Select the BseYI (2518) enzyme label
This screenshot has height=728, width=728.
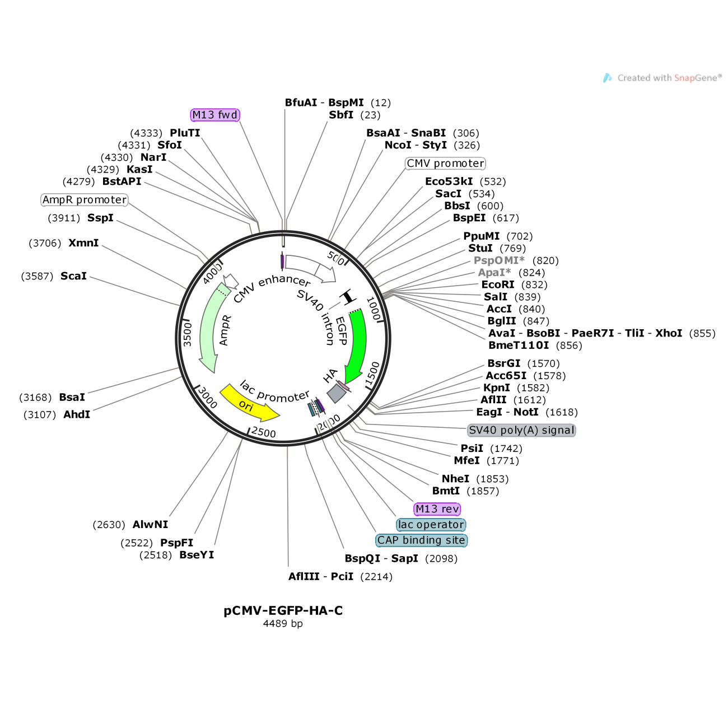click(x=177, y=555)
